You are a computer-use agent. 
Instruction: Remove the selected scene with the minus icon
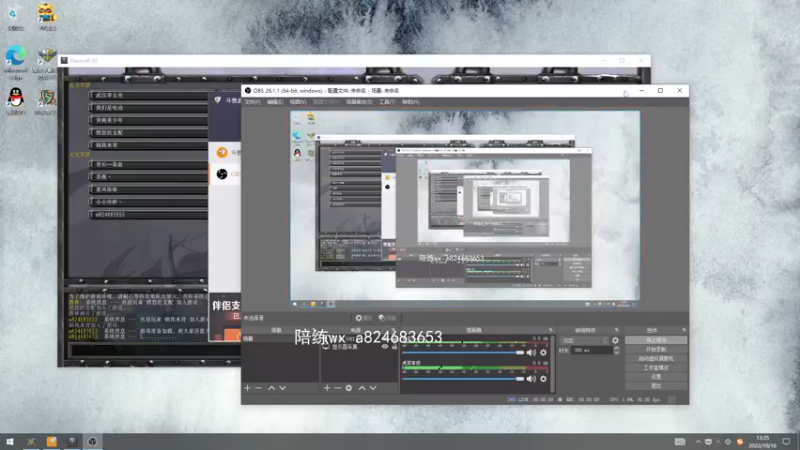tap(259, 388)
